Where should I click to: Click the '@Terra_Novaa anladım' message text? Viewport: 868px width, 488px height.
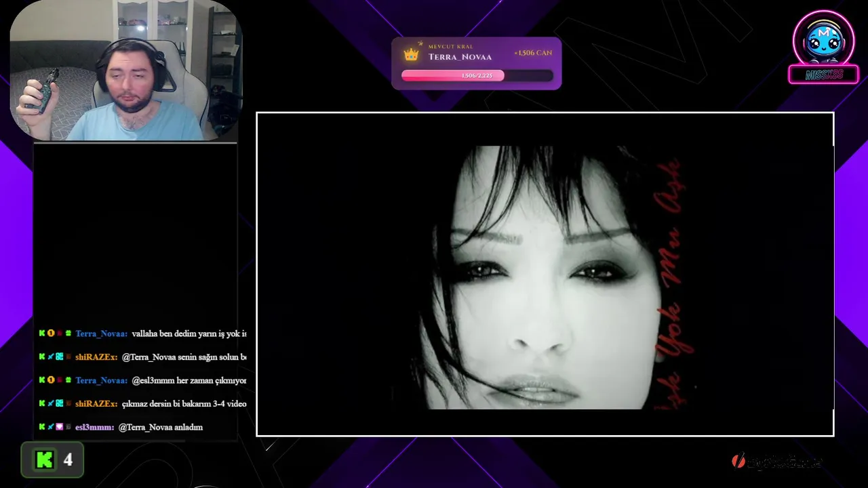161,427
